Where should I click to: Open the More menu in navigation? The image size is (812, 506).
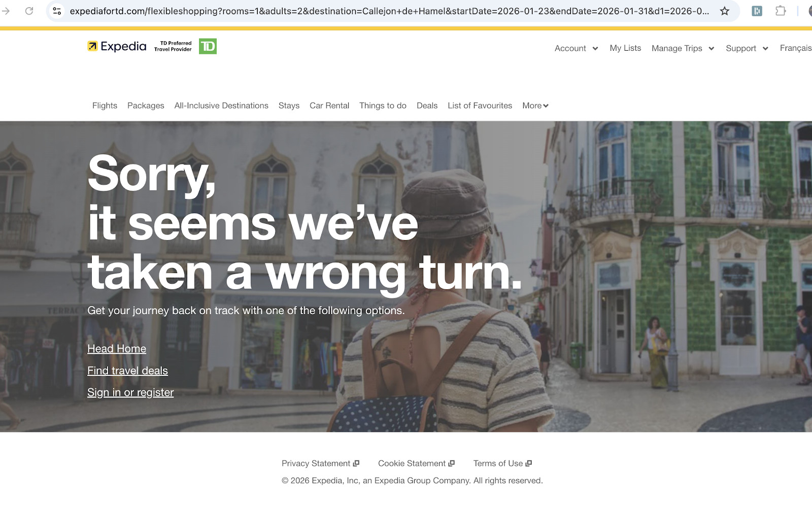(535, 106)
